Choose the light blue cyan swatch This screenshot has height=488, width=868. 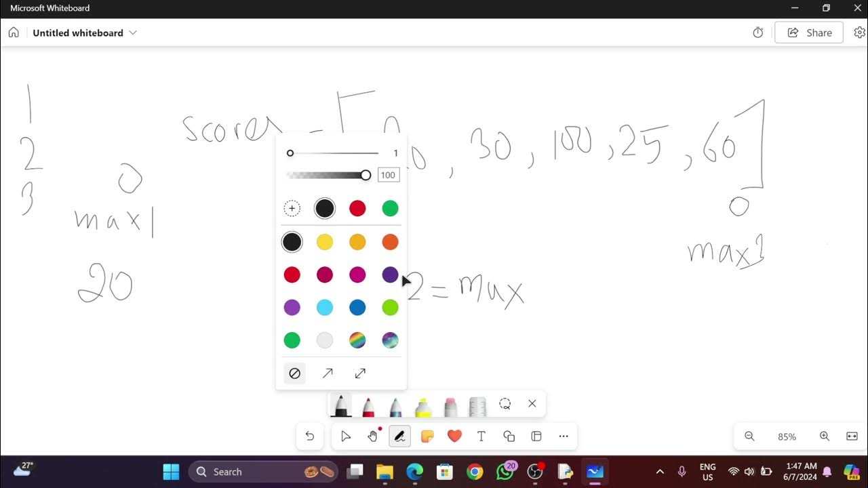coord(325,307)
